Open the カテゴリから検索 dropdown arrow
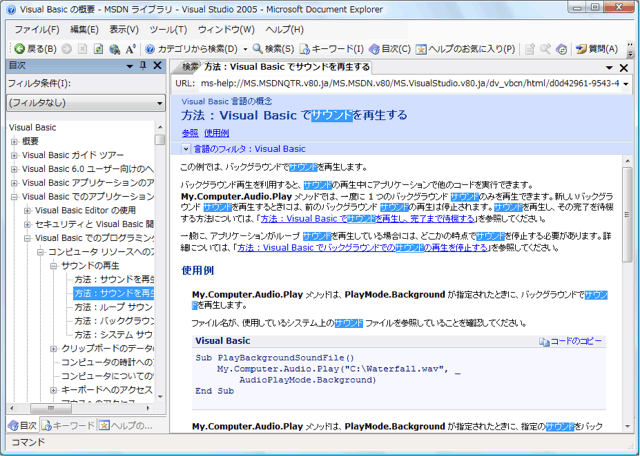The image size is (640, 456). (x=245, y=49)
